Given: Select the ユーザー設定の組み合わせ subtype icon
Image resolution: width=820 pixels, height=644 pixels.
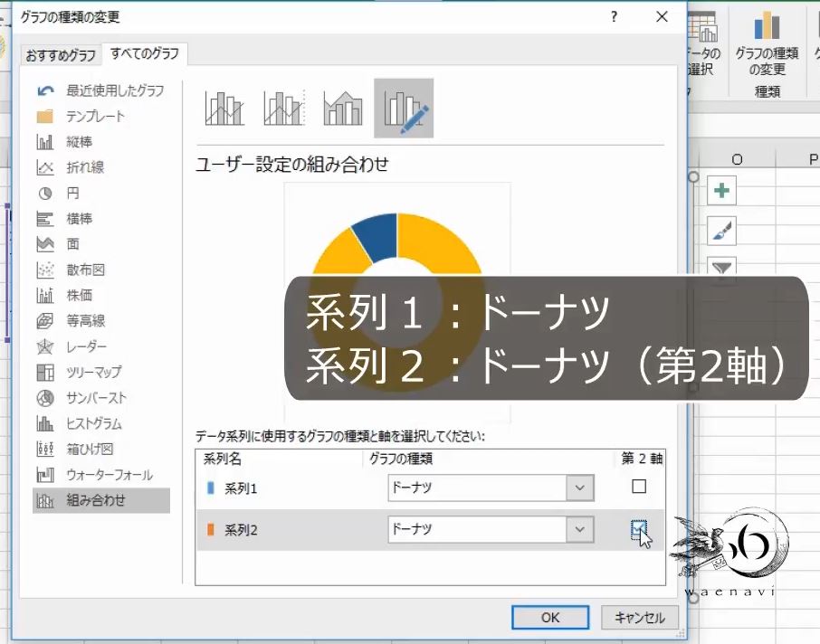Looking at the screenshot, I should 404,107.
